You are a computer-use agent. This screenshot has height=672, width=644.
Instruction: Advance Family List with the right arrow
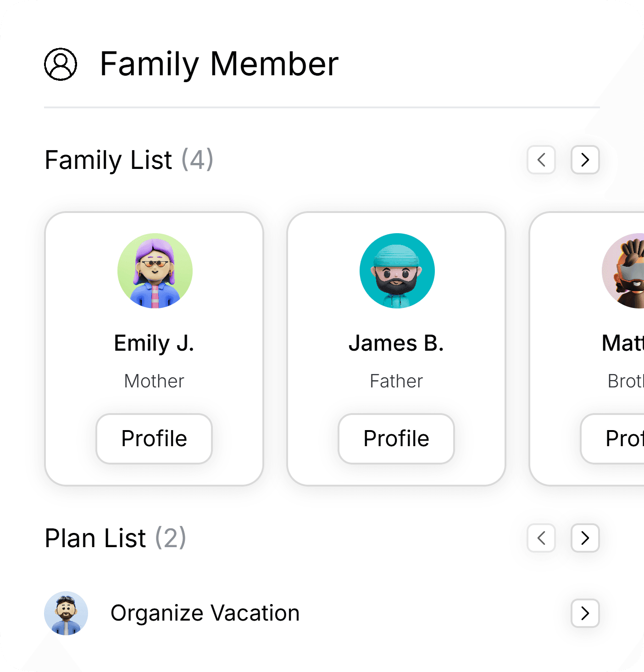585,160
